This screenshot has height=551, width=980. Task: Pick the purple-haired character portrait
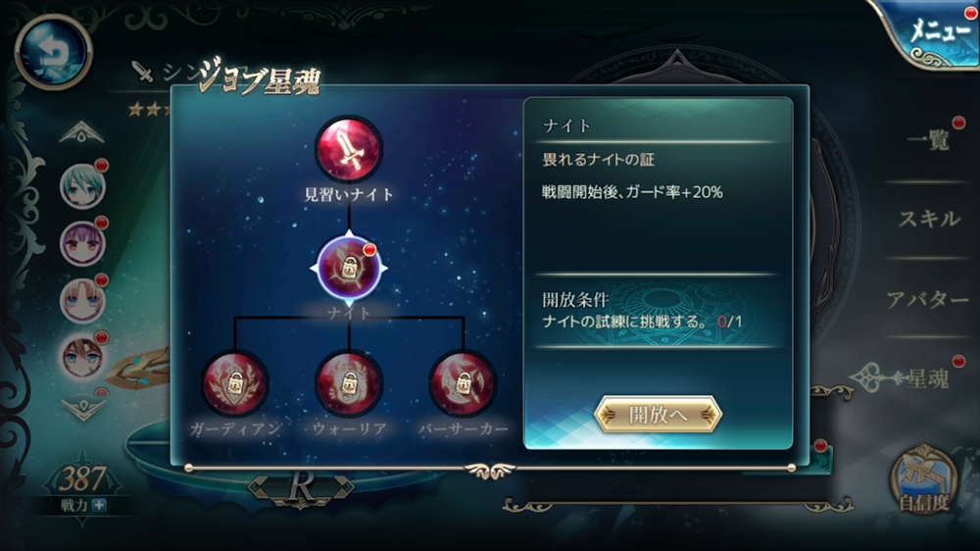(x=82, y=243)
